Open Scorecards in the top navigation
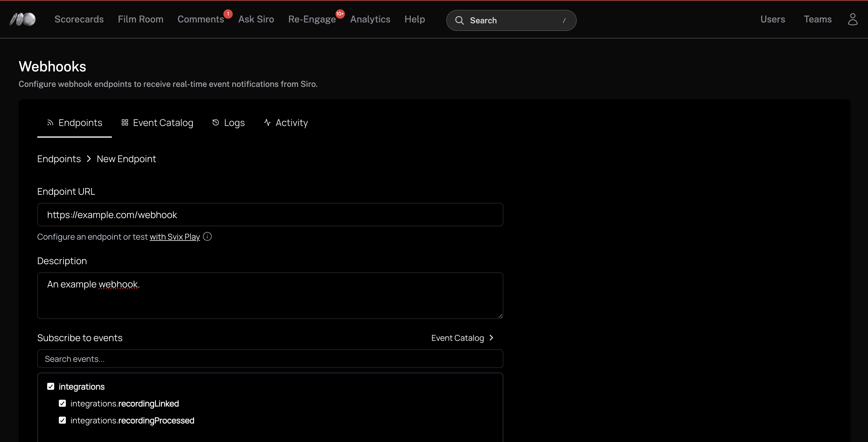This screenshot has height=442, width=868. (x=79, y=19)
